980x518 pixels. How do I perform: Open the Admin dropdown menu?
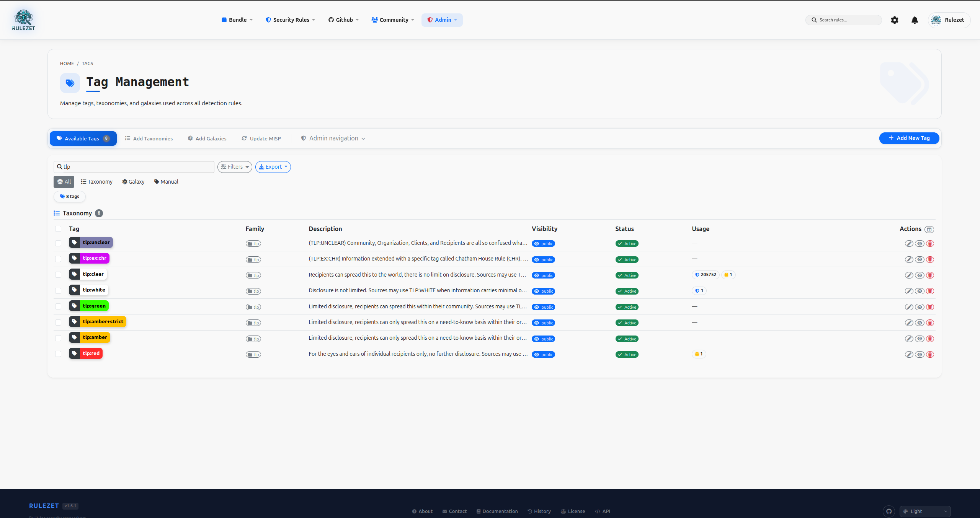click(x=442, y=20)
